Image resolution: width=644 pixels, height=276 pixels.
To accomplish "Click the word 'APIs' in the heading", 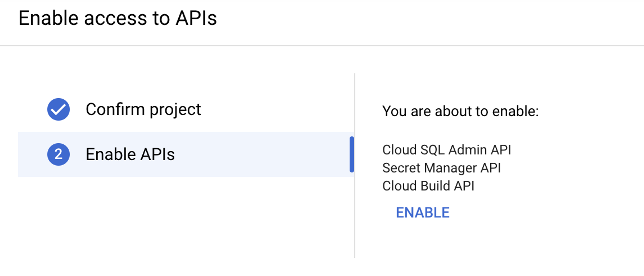I will [x=196, y=18].
